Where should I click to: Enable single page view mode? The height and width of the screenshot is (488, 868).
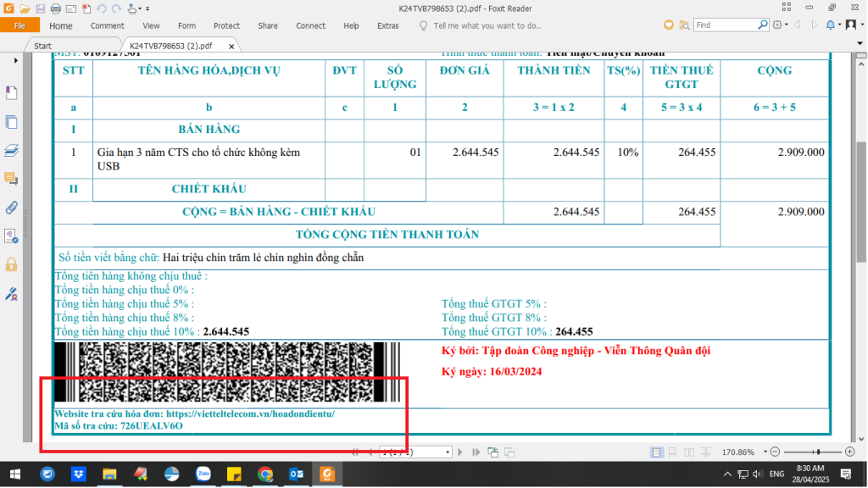tap(656, 452)
